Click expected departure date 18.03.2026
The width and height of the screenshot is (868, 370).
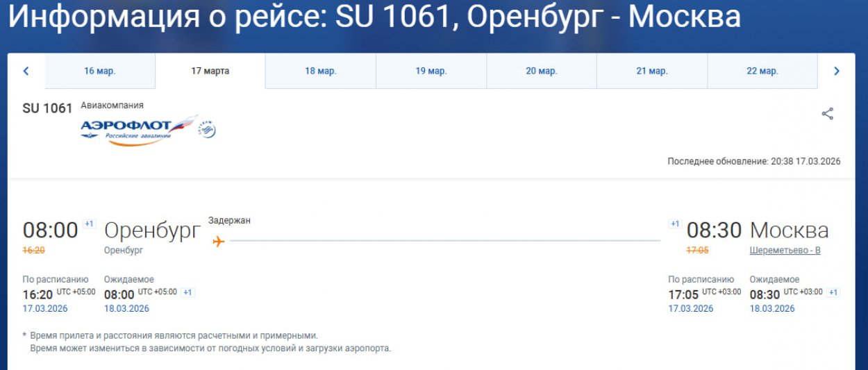(x=126, y=308)
